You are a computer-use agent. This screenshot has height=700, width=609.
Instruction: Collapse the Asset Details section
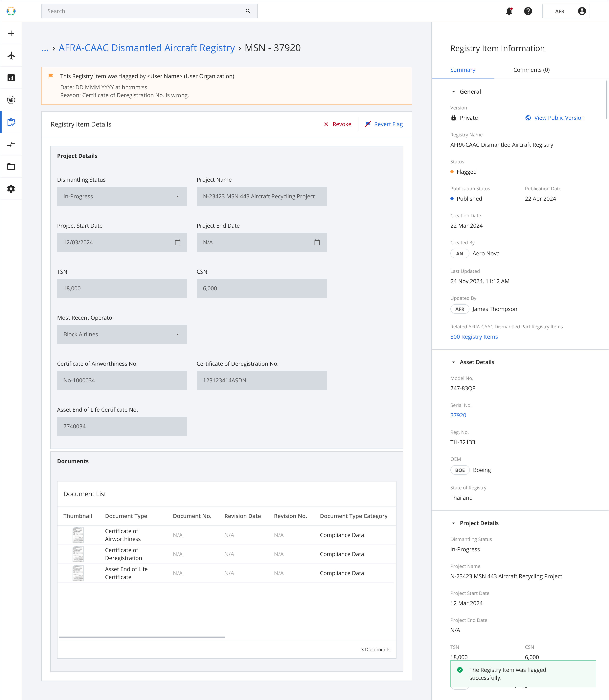(x=453, y=362)
